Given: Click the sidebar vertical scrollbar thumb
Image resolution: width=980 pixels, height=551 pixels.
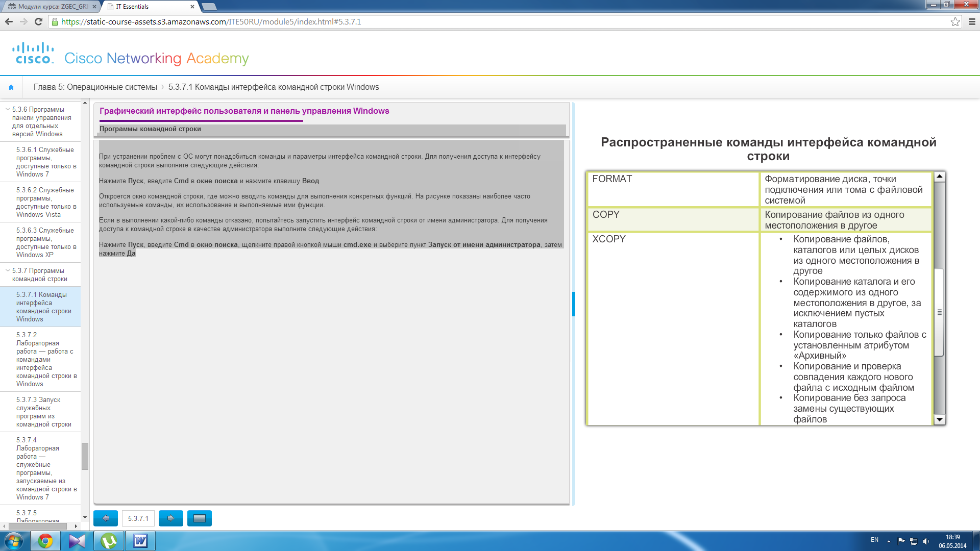Looking at the screenshot, I should click(x=85, y=456).
